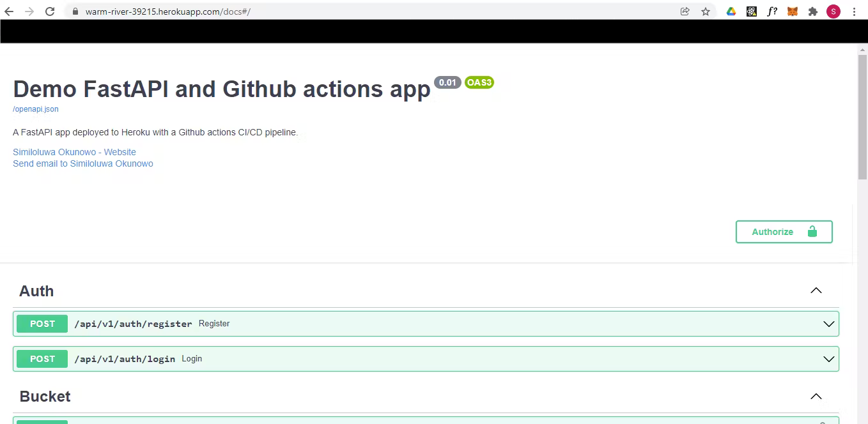Click Send email to Similoluwa Okunowo
The image size is (868, 424).
[83, 163]
